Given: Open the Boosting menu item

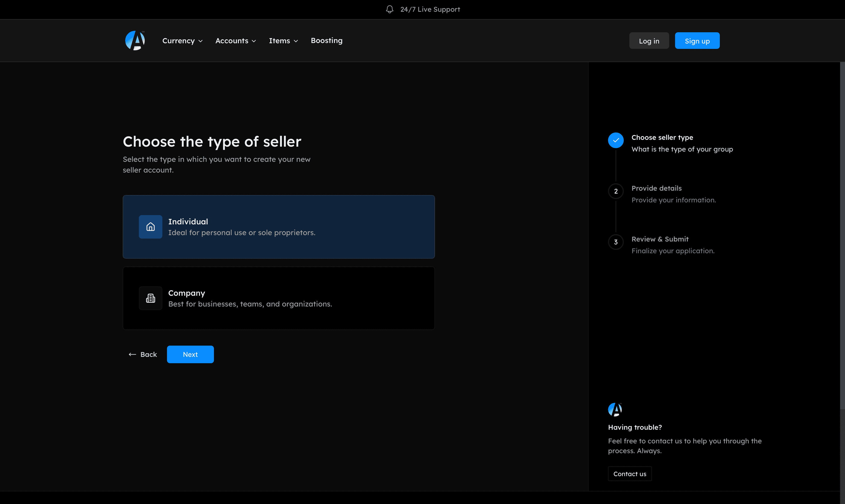Looking at the screenshot, I should click(x=326, y=40).
